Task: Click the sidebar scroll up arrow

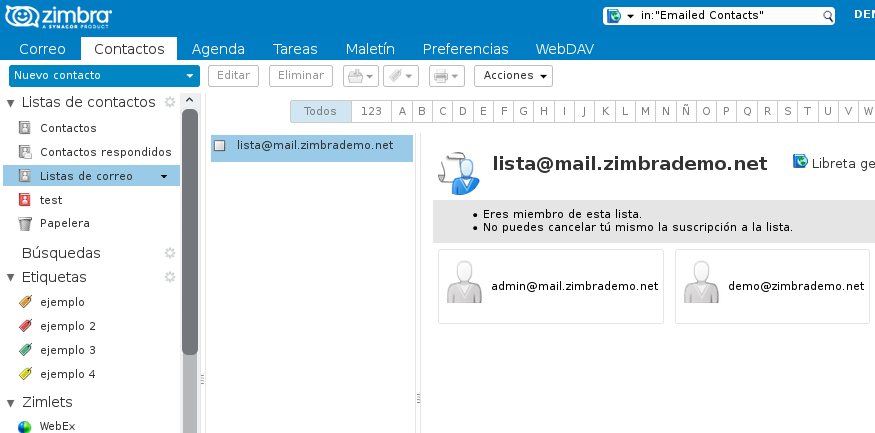Action: (190, 100)
